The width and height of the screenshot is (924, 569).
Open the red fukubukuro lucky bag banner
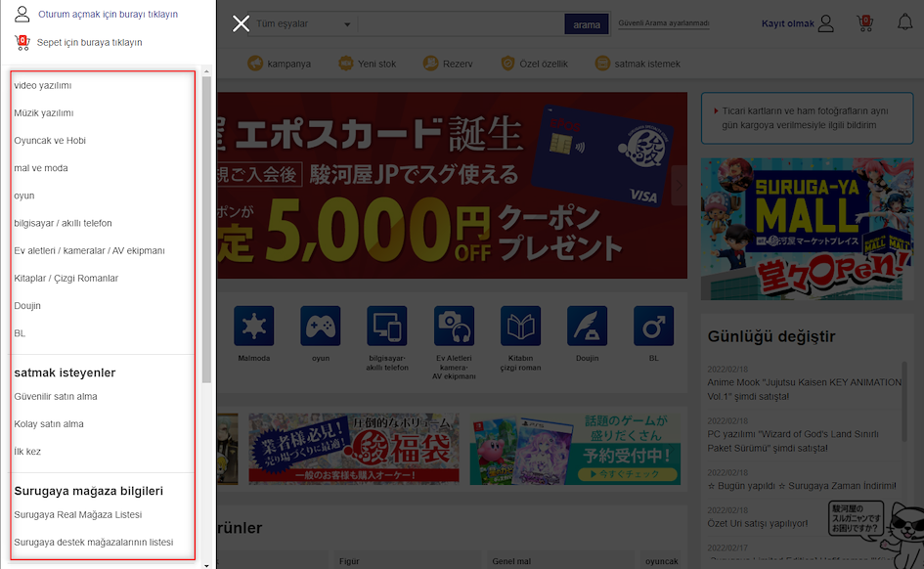coord(354,449)
